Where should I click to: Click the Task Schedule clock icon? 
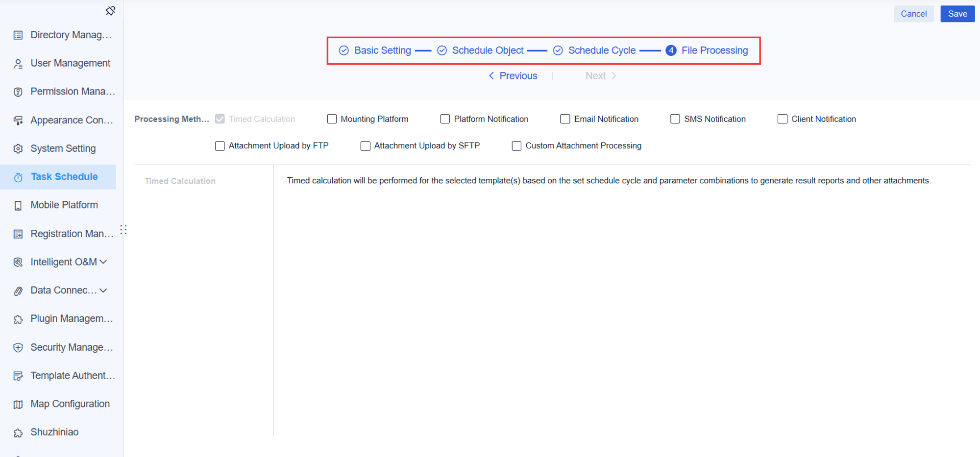click(18, 177)
